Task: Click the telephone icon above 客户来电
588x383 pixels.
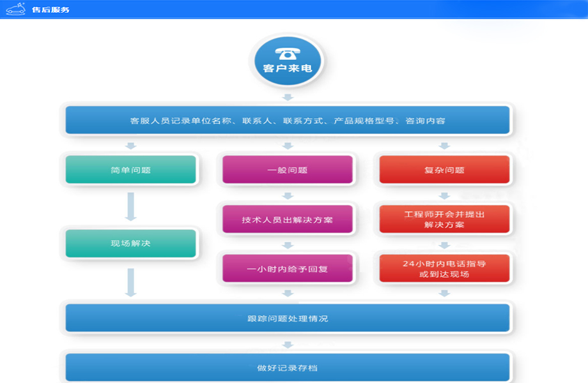Action: (287, 52)
